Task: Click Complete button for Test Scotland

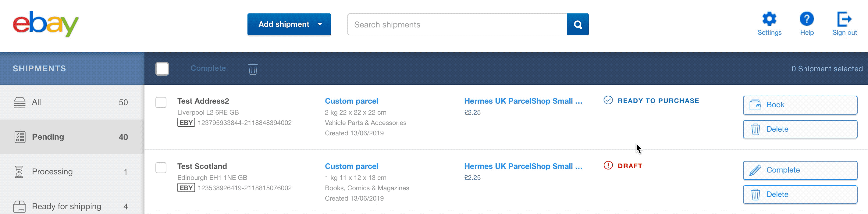Action: [800, 170]
